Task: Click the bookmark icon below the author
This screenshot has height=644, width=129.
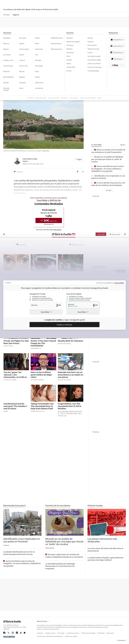Action: tap(78, 172)
